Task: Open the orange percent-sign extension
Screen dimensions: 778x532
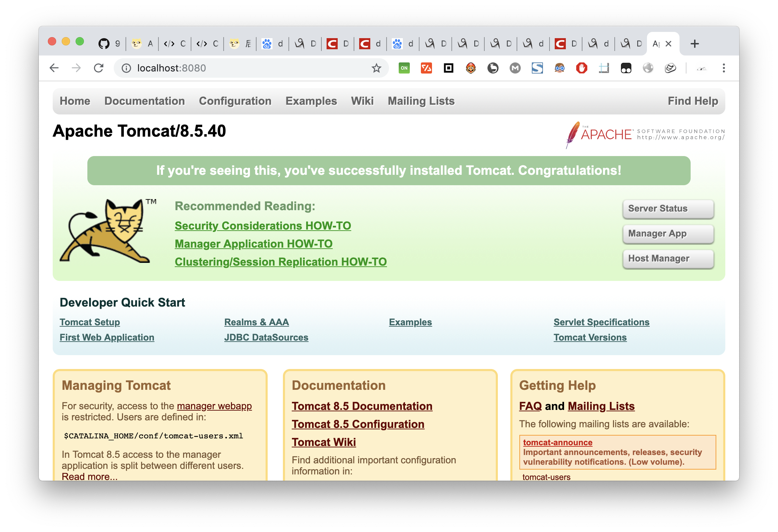Action: coord(426,68)
